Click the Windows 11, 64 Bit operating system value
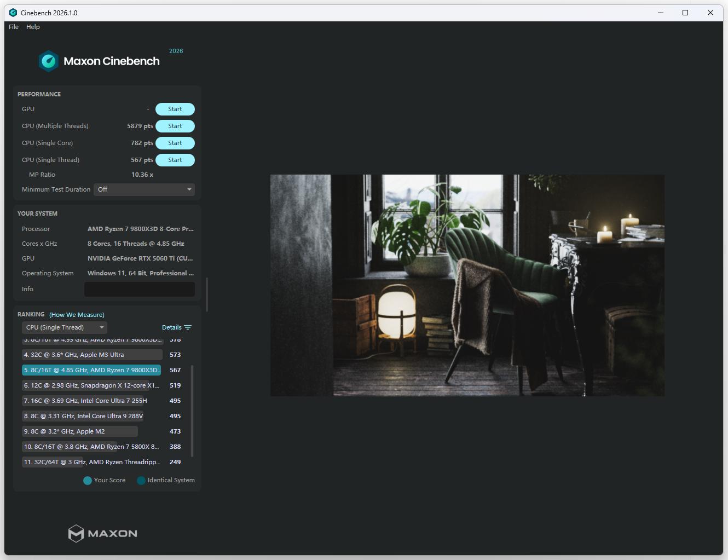 coord(141,273)
